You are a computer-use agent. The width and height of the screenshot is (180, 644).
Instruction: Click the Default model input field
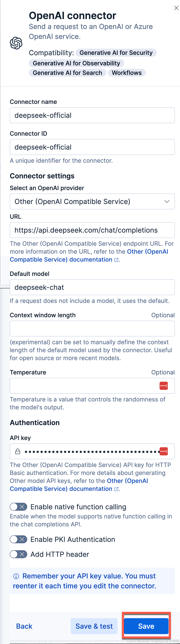point(92,287)
